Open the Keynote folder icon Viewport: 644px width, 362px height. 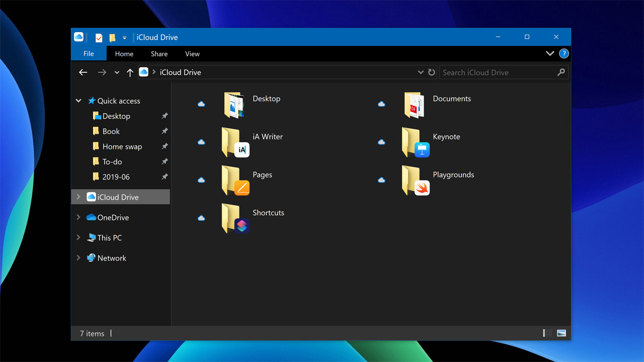pos(415,142)
